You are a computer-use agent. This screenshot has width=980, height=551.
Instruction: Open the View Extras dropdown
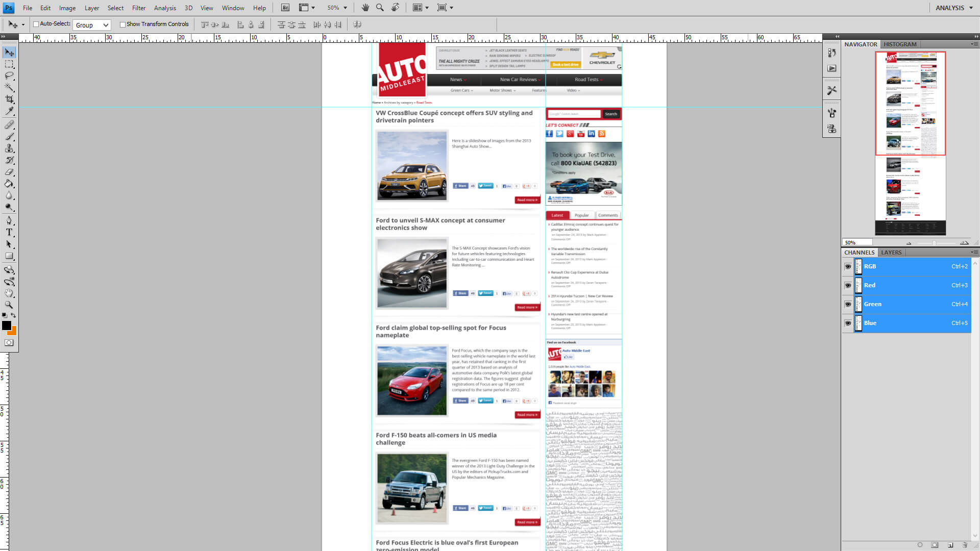(307, 8)
